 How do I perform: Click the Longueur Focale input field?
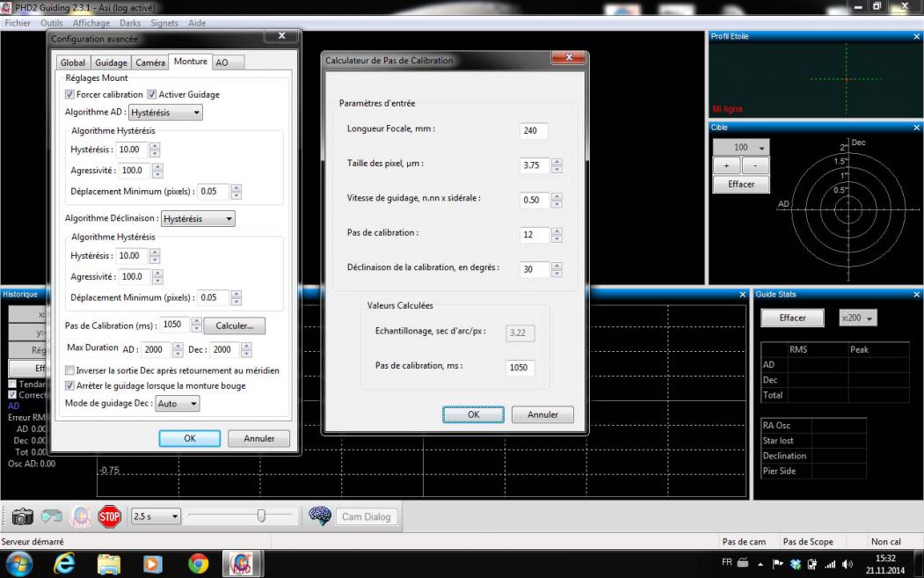[x=534, y=130]
